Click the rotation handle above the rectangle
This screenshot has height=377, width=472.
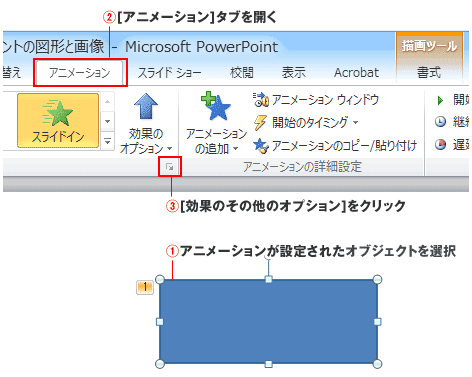(268, 256)
